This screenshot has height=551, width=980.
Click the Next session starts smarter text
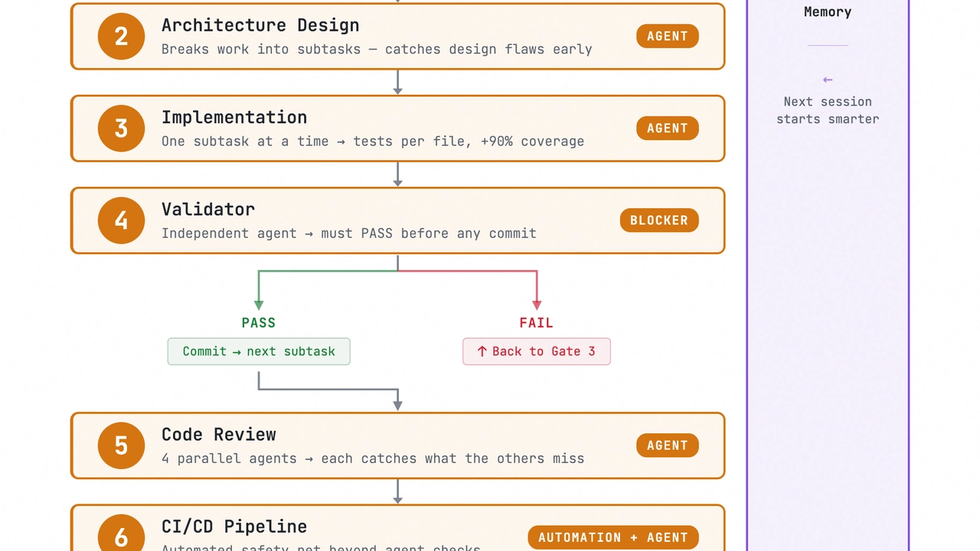(x=828, y=110)
